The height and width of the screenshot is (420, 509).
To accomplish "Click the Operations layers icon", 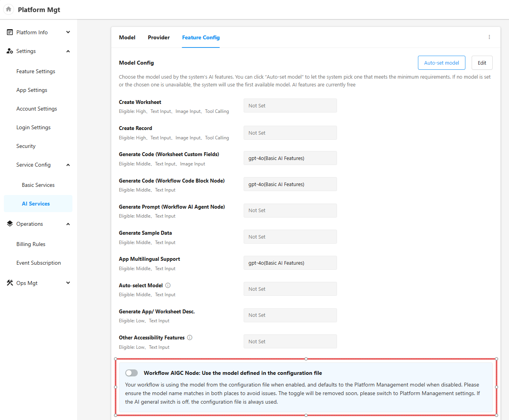I will coord(10,224).
